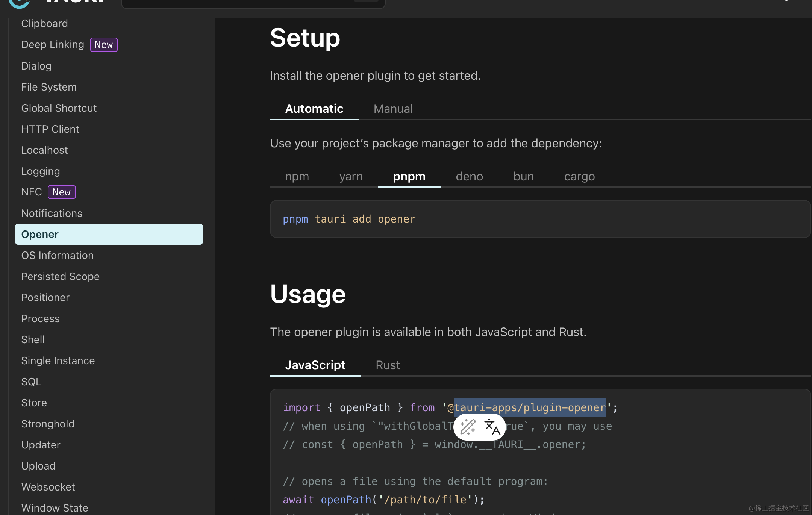The image size is (812, 515).
Task: Open the Window State page
Action: coord(55,508)
